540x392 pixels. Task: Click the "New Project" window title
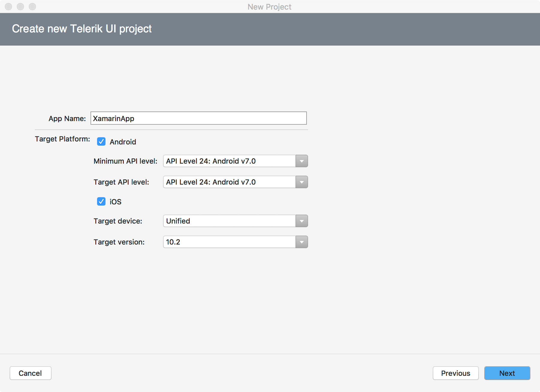click(x=269, y=7)
